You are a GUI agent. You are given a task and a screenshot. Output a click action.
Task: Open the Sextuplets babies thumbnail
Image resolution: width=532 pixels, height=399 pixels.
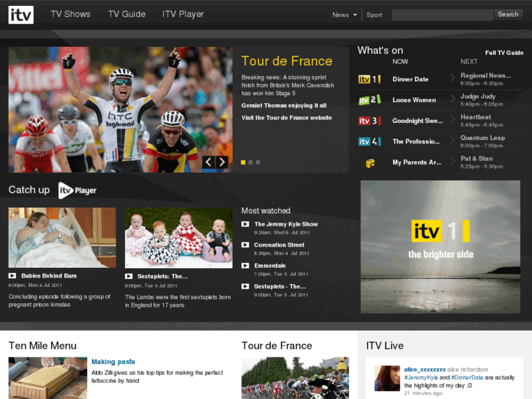coord(179,238)
